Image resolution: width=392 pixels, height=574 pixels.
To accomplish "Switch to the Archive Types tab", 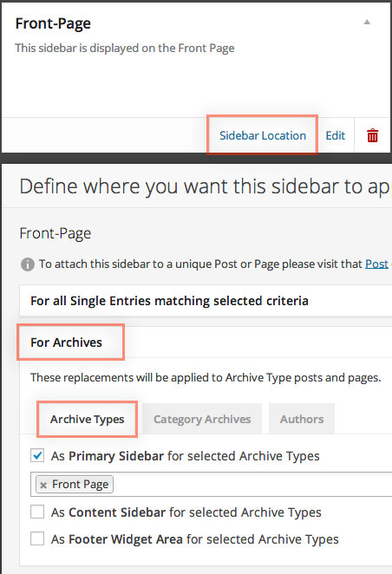I will [x=87, y=419].
